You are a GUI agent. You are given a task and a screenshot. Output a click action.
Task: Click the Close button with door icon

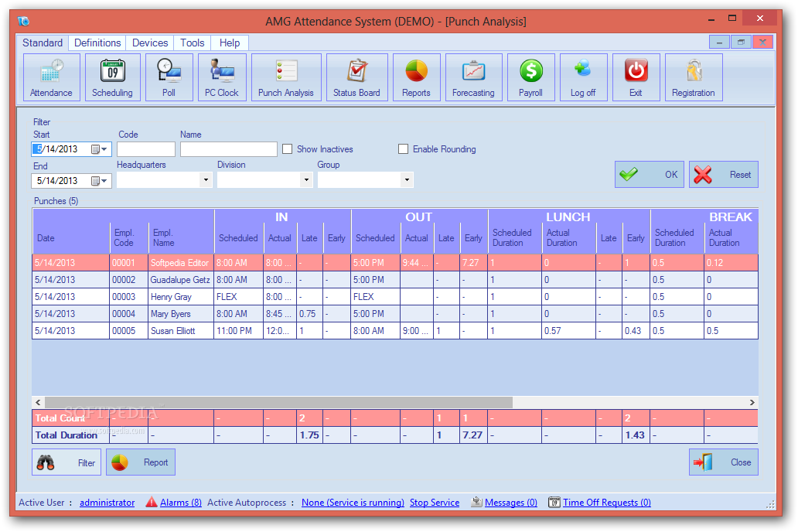pyautogui.click(x=724, y=462)
